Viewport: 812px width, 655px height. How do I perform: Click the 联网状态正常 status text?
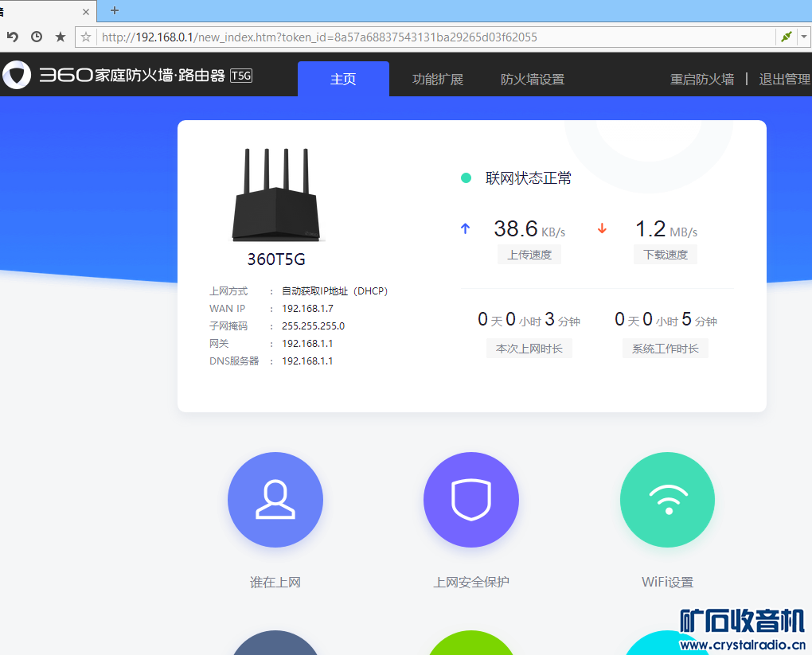529,178
